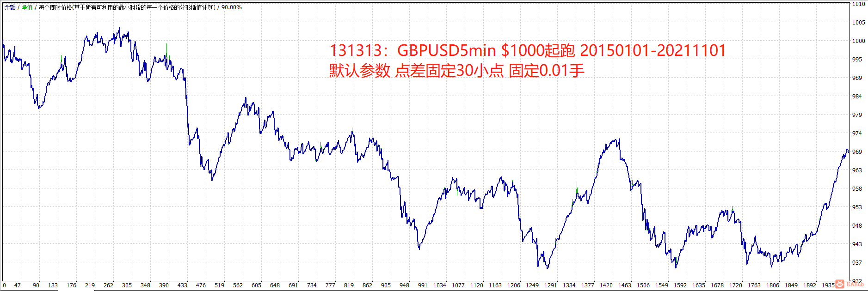Click the red GBPUSD5min annotation line

[528, 50]
